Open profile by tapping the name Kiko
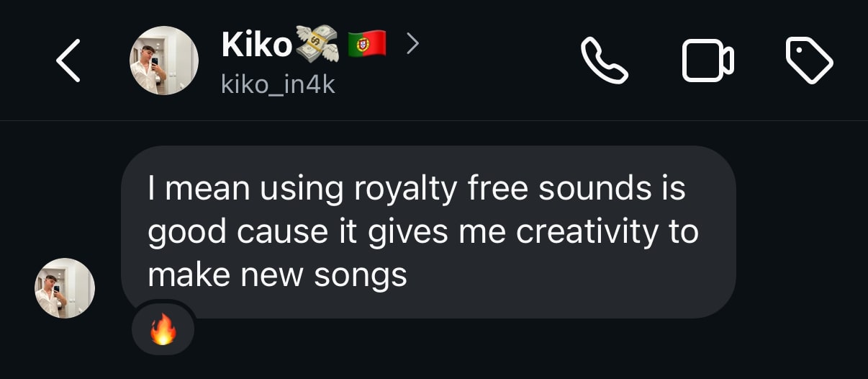 point(256,45)
